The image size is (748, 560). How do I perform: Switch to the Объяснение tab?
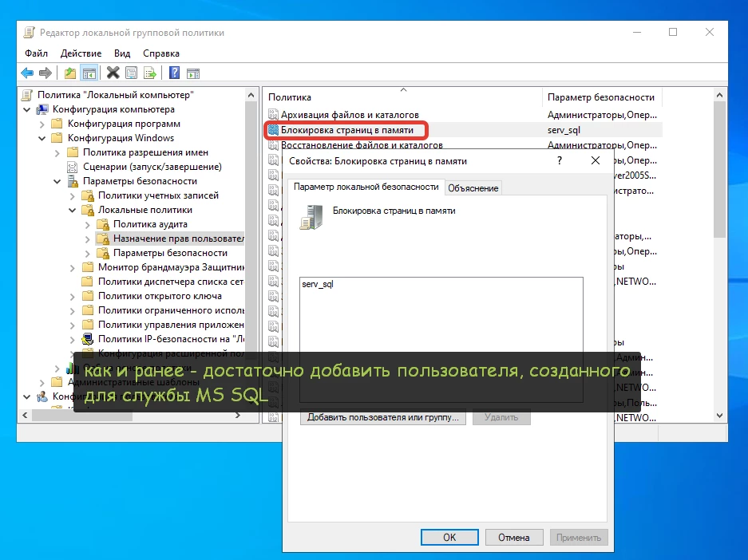473,187
